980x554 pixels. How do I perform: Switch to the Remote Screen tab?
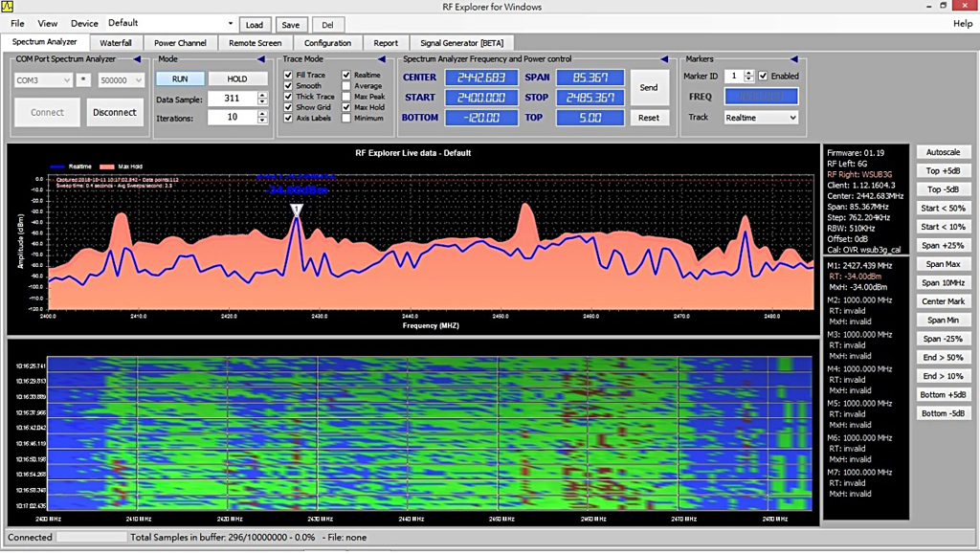[x=255, y=43]
